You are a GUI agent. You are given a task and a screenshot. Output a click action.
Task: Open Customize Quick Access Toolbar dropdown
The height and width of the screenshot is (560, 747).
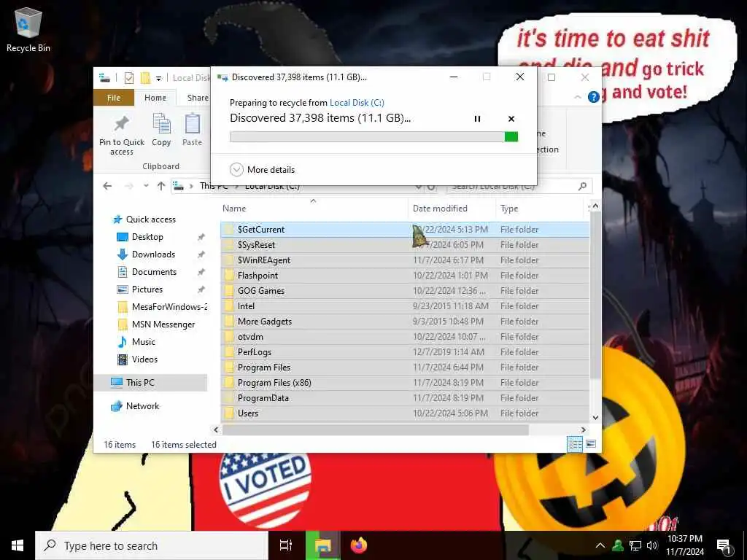(158, 78)
